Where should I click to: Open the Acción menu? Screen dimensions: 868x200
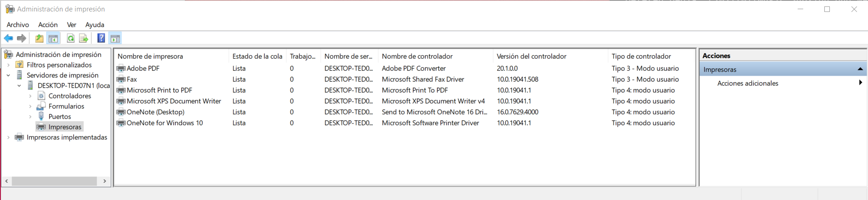pyautogui.click(x=48, y=25)
